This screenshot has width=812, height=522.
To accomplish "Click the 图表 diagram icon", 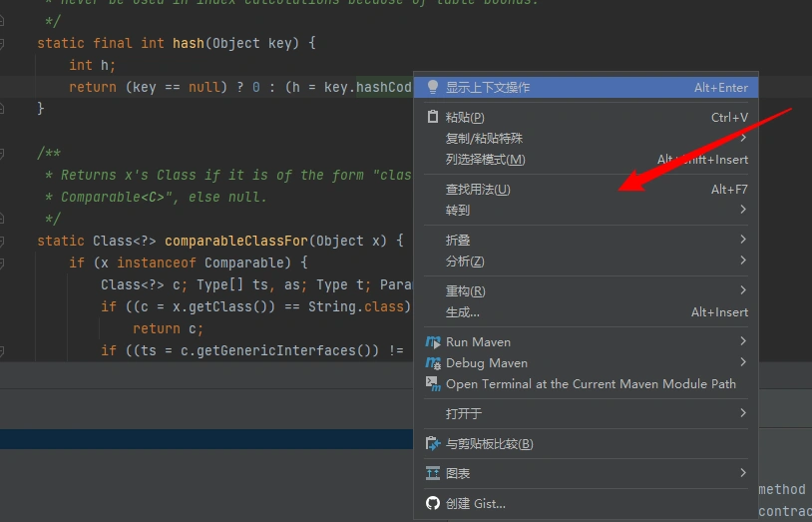I will pyautogui.click(x=433, y=473).
